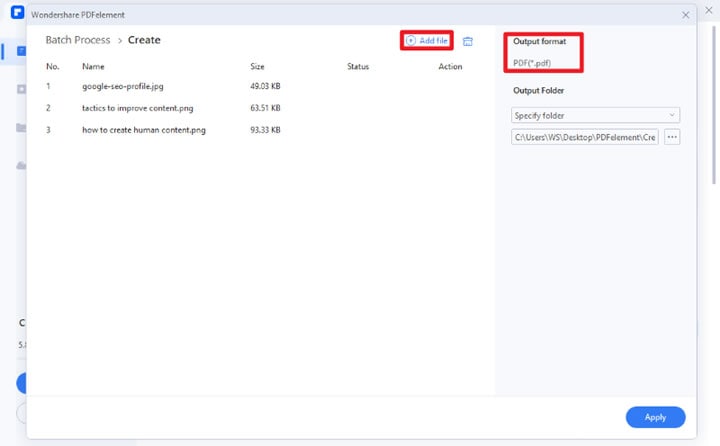
Task: Click the Size column header
Action: tap(257, 66)
